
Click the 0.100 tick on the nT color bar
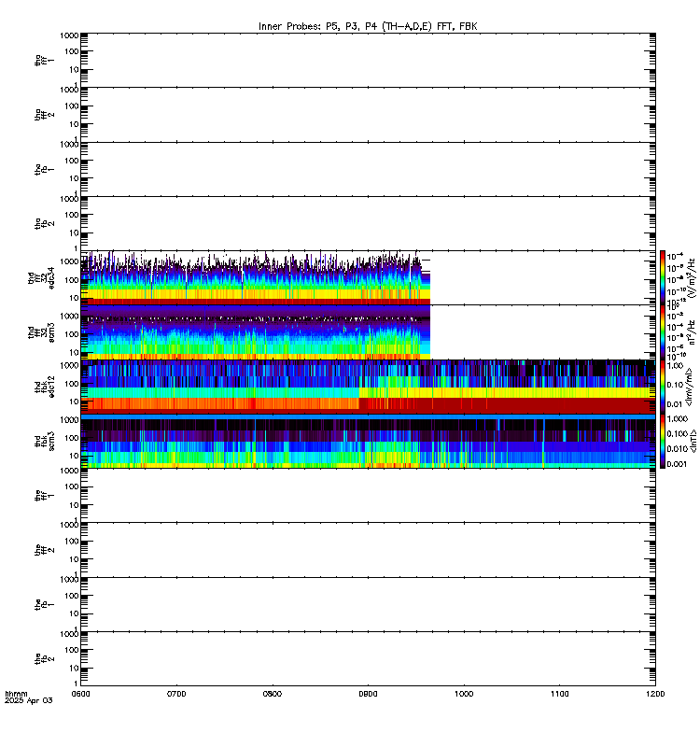[678, 433]
